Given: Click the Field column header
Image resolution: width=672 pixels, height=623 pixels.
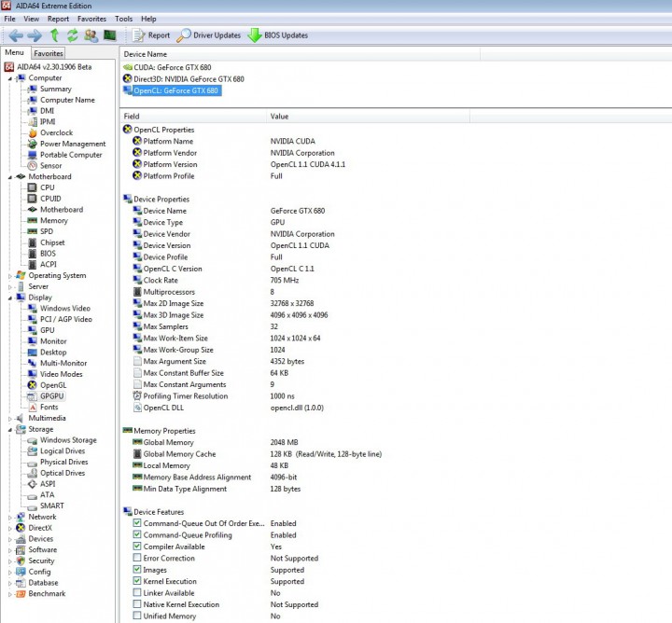Looking at the screenshot, I should 193,117.
